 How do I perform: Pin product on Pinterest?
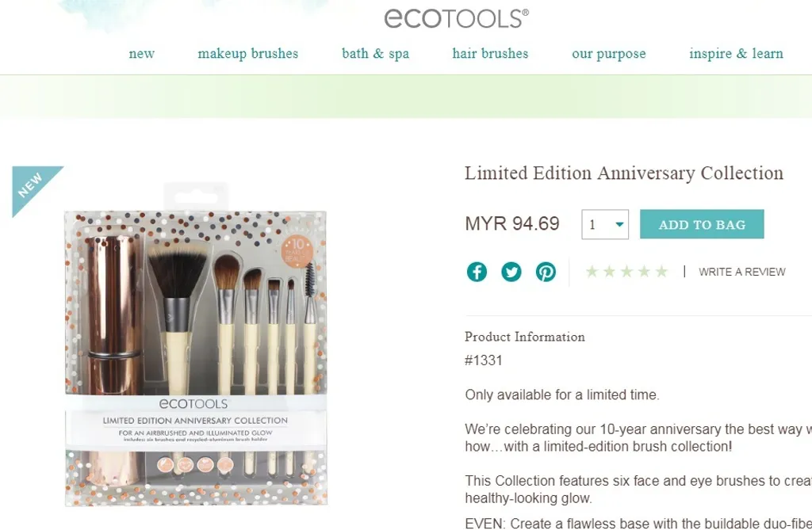(546, 272)
